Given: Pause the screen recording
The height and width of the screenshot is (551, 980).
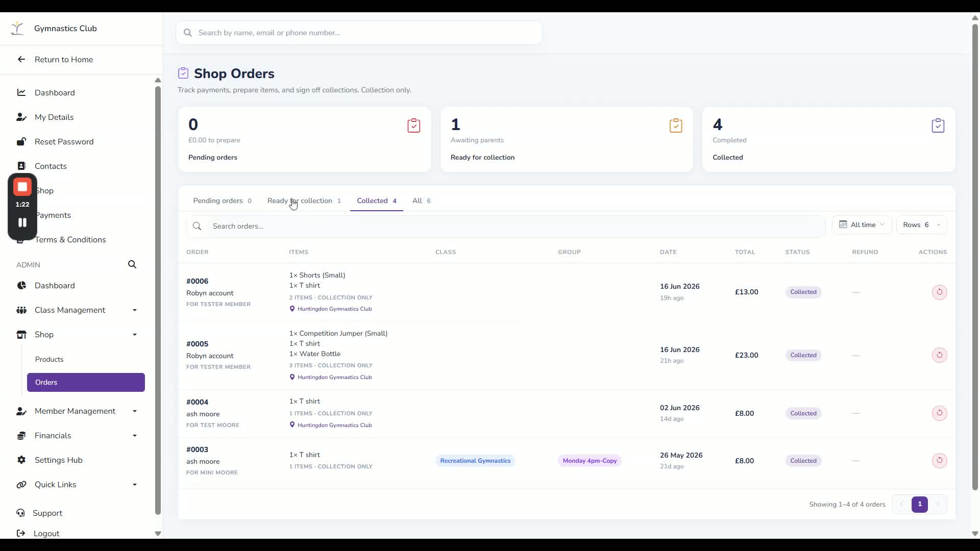Looking at the screenshot, I should pyautogui.click(x=22, y=222).
